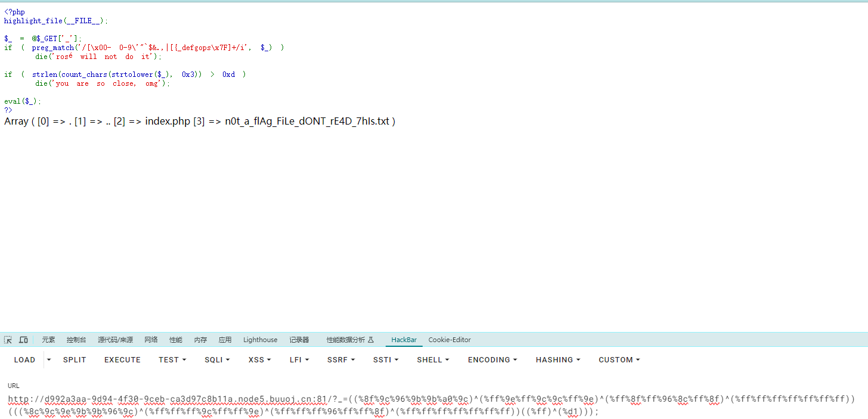This screenshot has height=419, width=868.
Task: Open the SSTI dropdown
Action: click(x=386, y=360)
